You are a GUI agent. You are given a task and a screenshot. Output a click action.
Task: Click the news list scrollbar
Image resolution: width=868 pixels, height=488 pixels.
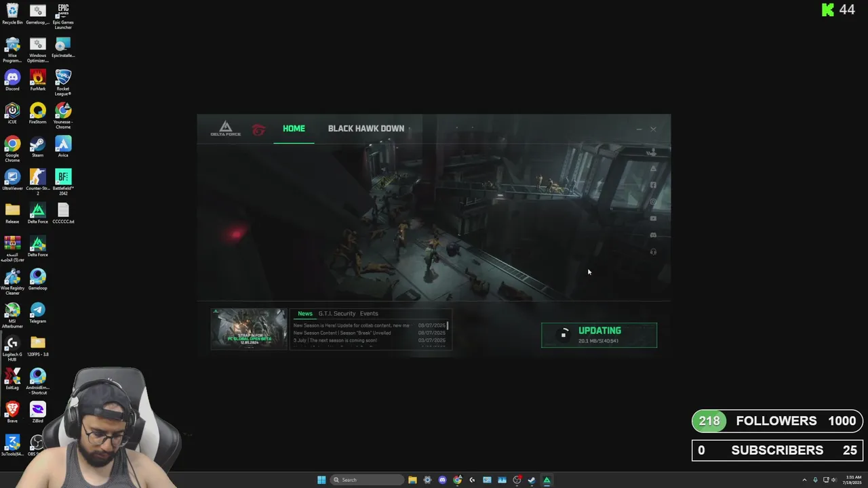[448, 326]
